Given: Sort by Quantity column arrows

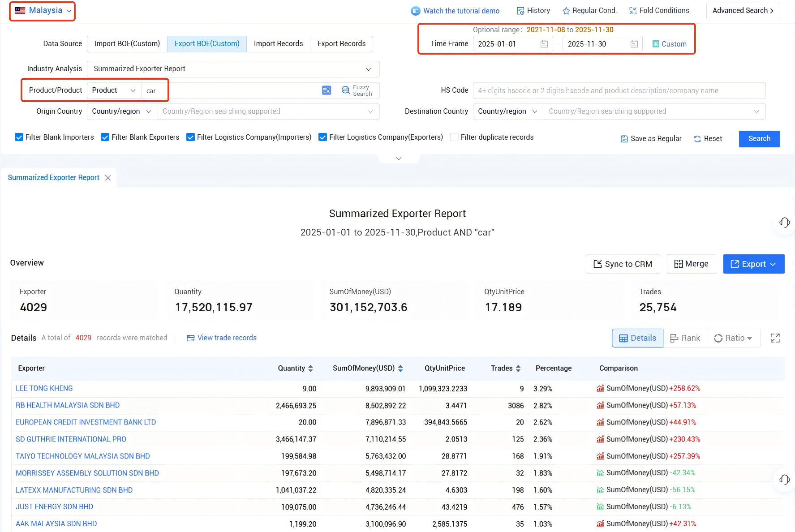Looking at the screenshot, I should pyautogui.click(x=311, y=369).
